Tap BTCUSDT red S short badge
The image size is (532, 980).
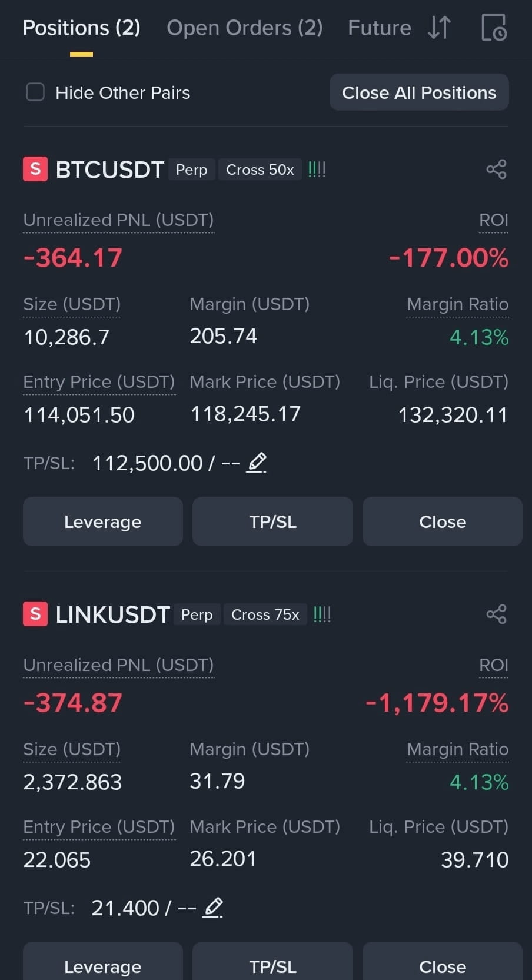[35, 170]
